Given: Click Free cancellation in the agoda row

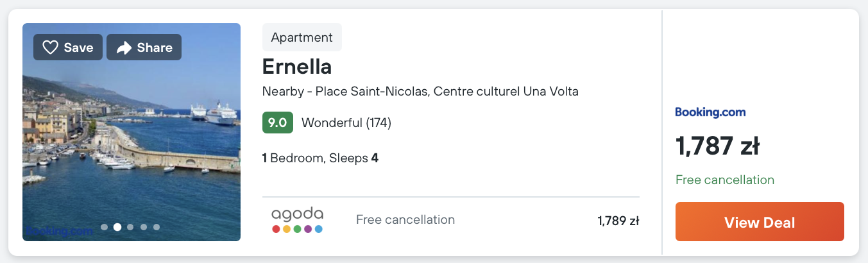Looking at the screenshot, I should [x=405, y=220].
